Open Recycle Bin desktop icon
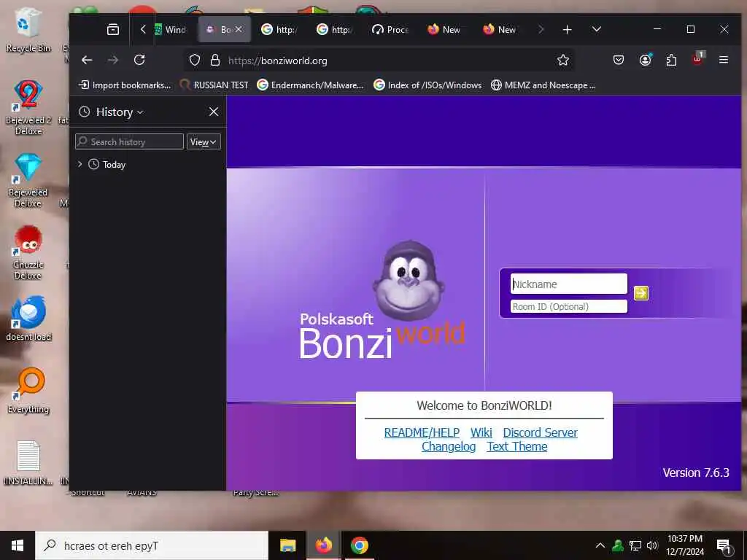The height and width of the screenshot is (560, 747). 28,29
